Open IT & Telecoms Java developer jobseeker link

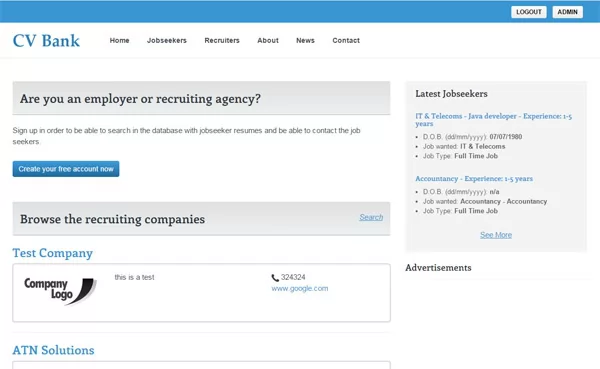pos(494,119)
